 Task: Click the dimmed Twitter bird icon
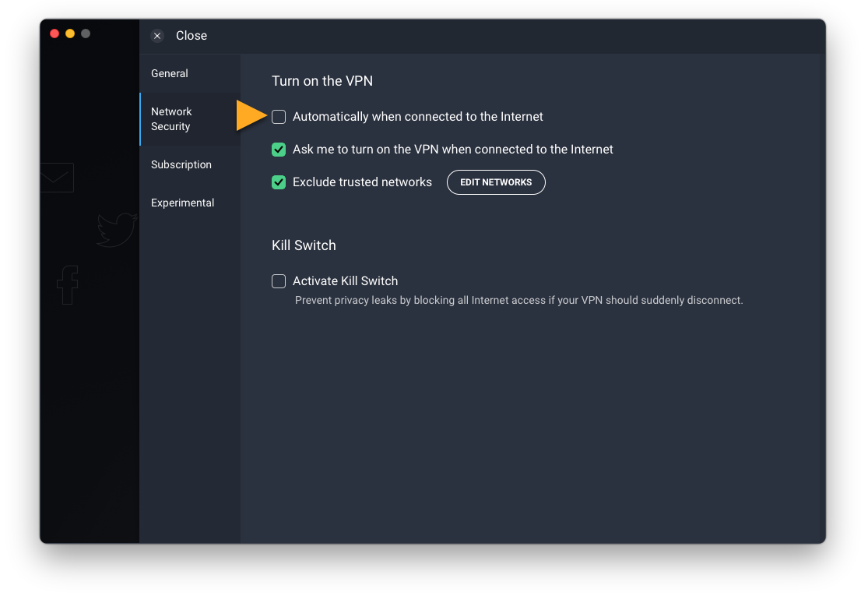[x=117, y=229]
